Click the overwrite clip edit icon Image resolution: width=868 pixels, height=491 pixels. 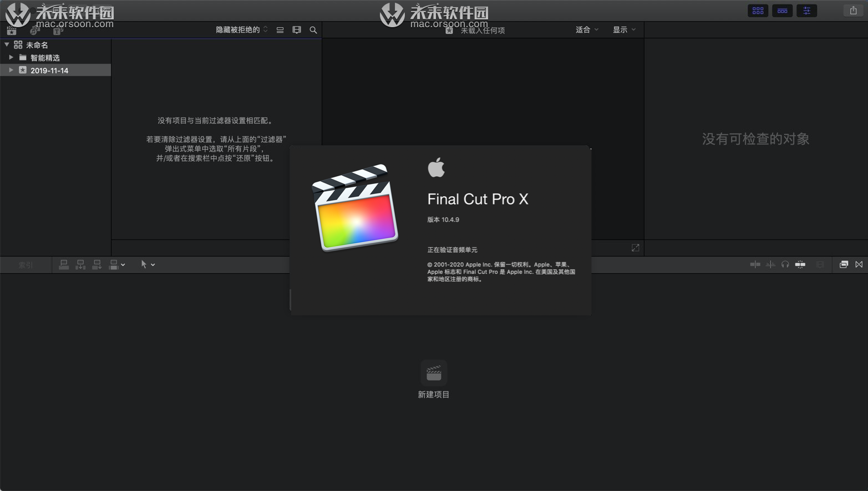(114, 265)
